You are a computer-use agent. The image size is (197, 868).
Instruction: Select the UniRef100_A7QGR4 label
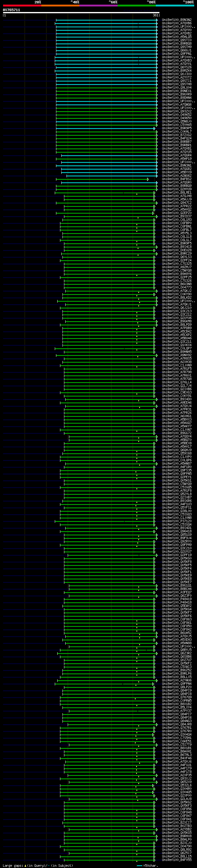point(177,155)
